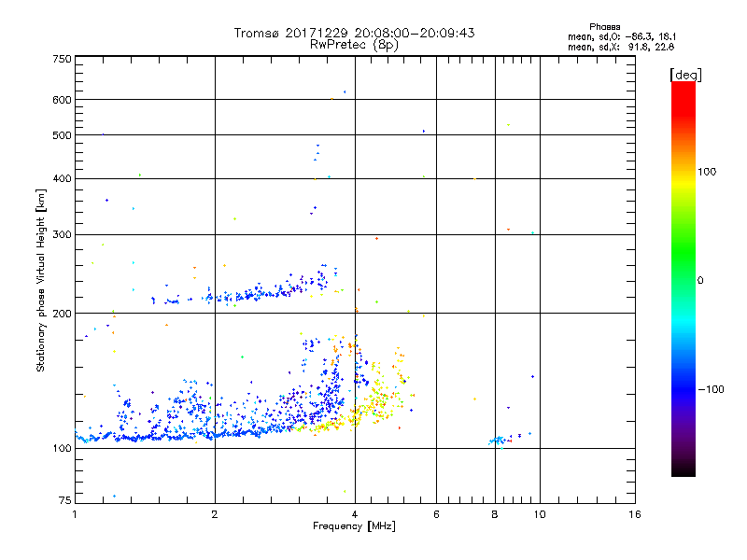Click the '300' height axis label
Screen dimensions: 747x560
tap(62, 235)
